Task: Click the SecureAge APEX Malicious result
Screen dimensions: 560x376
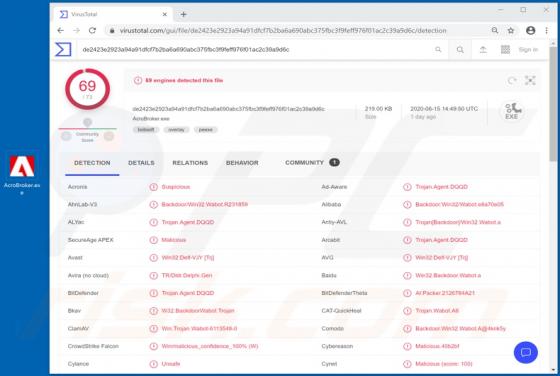Action: 174,240
